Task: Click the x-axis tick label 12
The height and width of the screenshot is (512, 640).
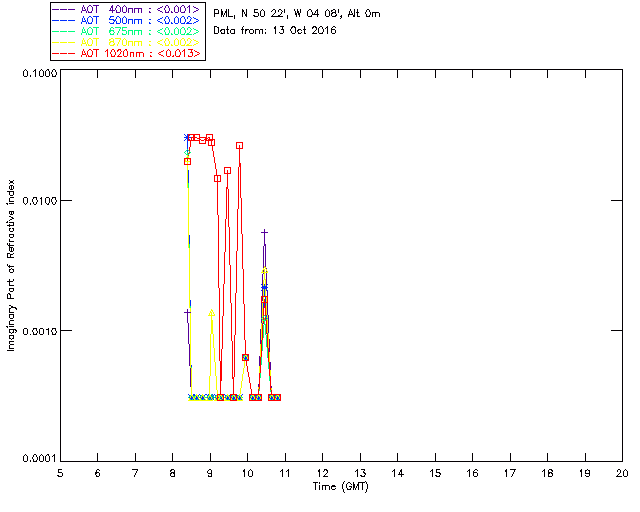Action: (x=322, y=473)
